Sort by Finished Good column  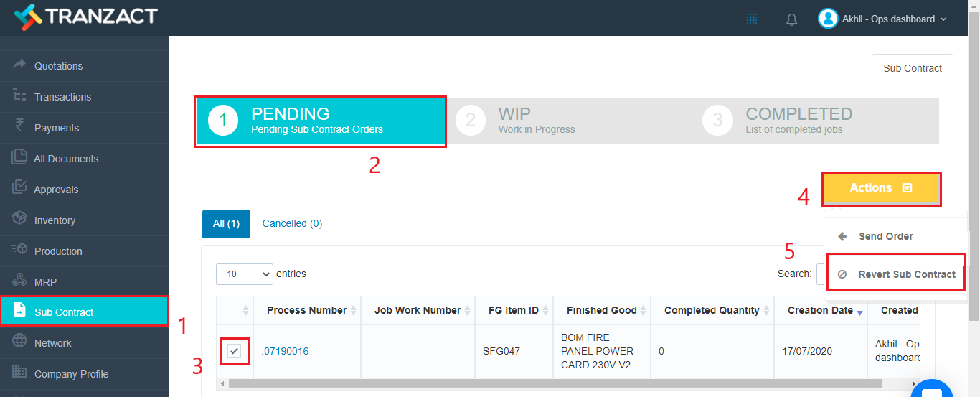(602, 311)
